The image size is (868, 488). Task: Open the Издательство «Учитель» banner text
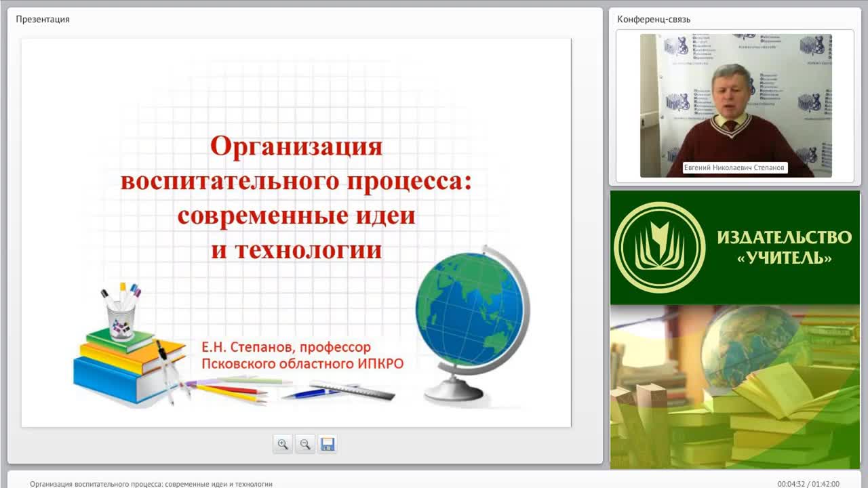(785, 247)
